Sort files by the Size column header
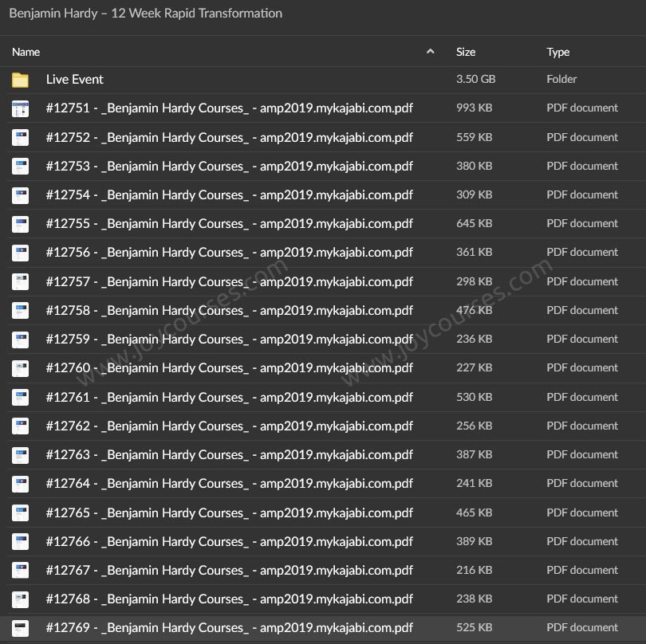The height and width of the screenshot is (644, 646). [x=466, y=52]
